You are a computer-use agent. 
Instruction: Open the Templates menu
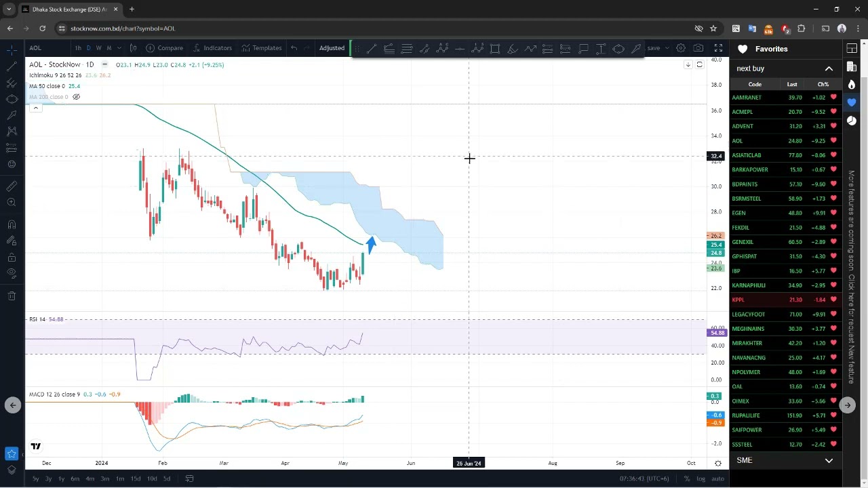point(261,48)
